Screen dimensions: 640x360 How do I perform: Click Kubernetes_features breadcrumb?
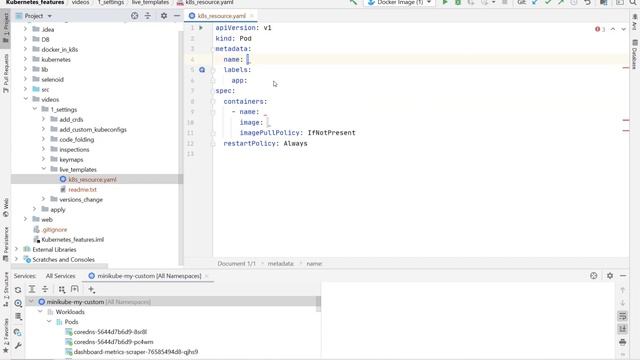pyautogui.click(x=35, y=2)
